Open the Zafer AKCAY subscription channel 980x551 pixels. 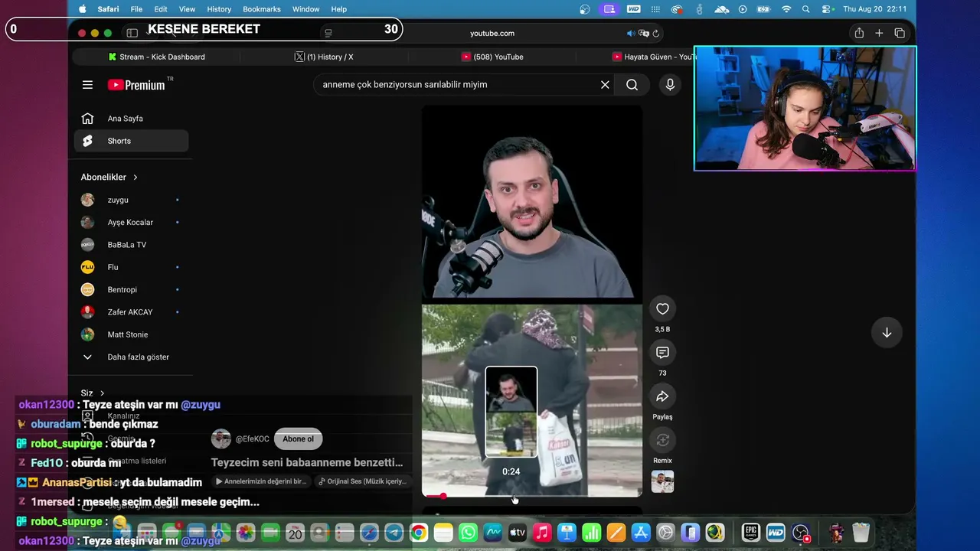131,312
